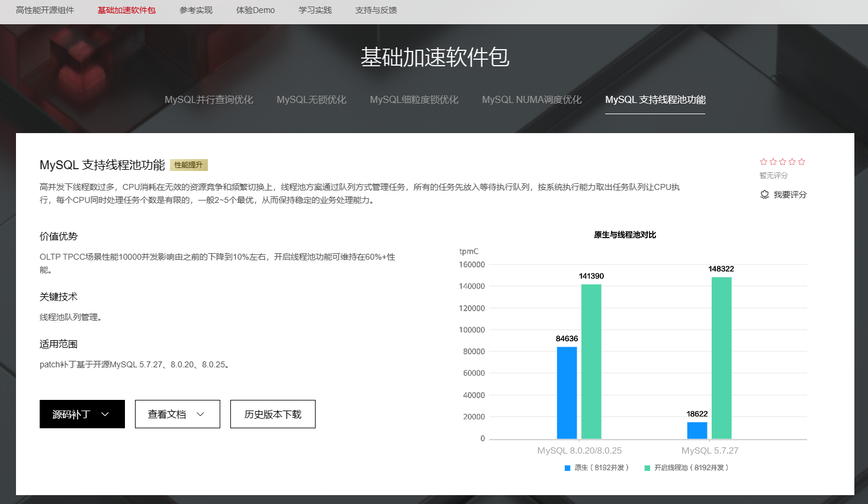Viewport: 868px width, 504px height.
Task: Click the 查看文档 button
Action: tap(178, 414)
